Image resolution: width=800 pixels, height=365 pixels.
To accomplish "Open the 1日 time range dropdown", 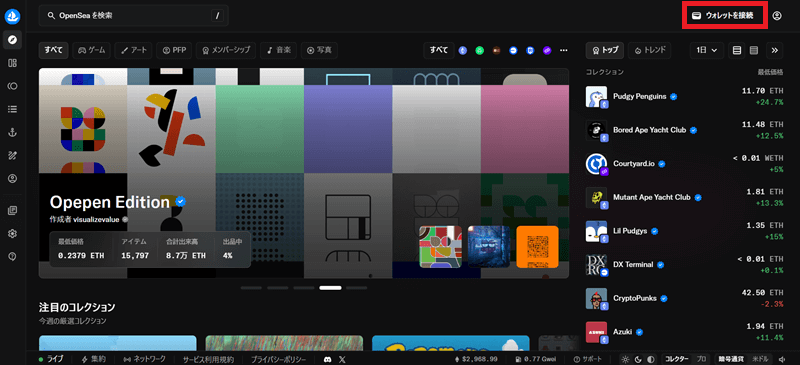I will pos(707,50).
